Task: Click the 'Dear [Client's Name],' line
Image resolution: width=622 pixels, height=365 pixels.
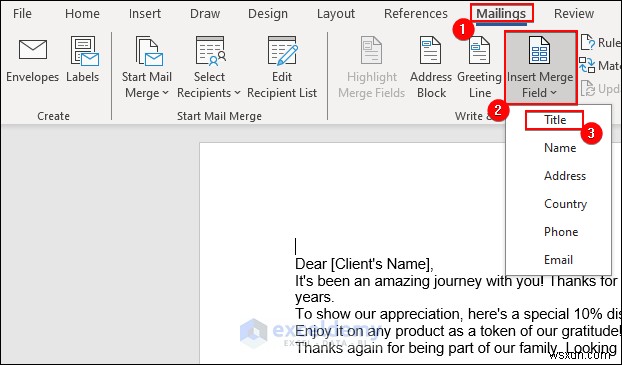Action: (364, 264)
